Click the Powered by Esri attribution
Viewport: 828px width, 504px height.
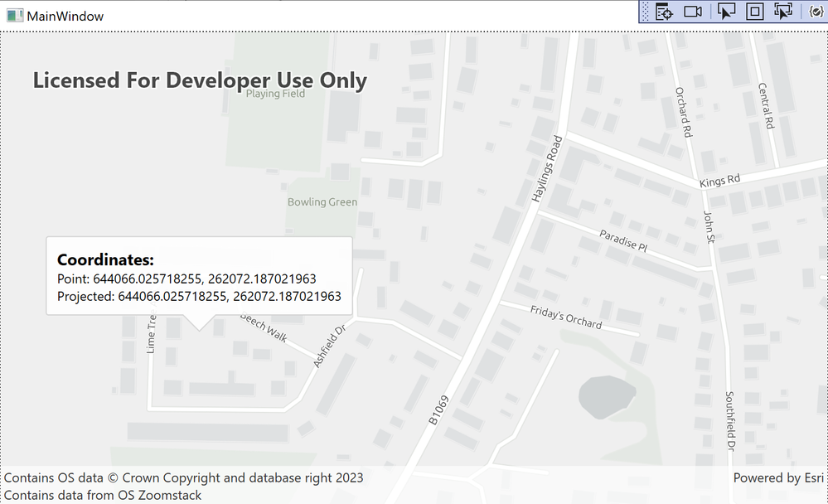pyautogui.click(x=778, y=477)
